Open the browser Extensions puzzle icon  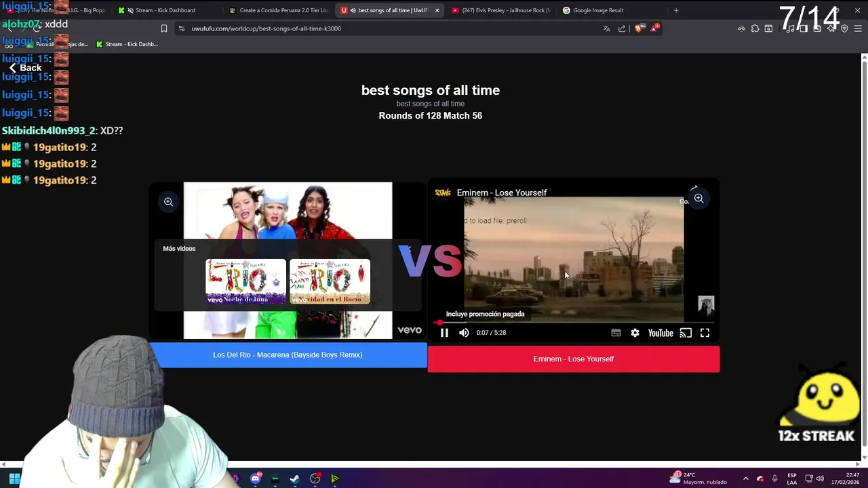(755, 28)
